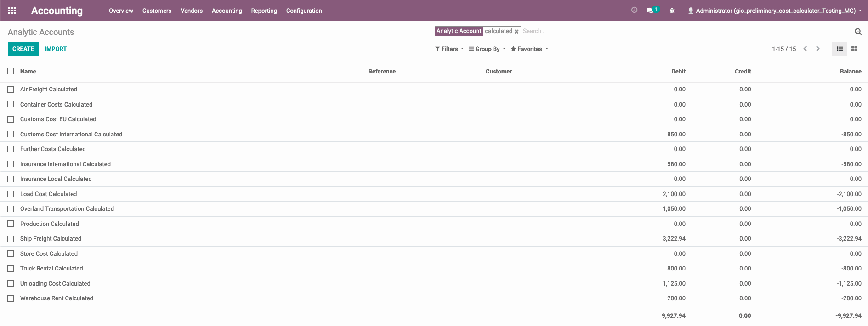Open the conversations chat icon
The height and width of the screenshot is (326, 868).
650,11
